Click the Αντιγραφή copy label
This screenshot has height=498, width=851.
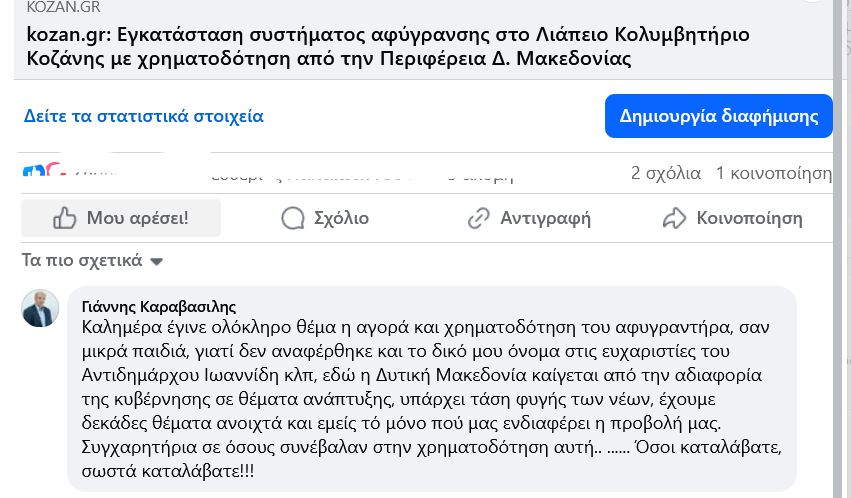coord(545,218)
